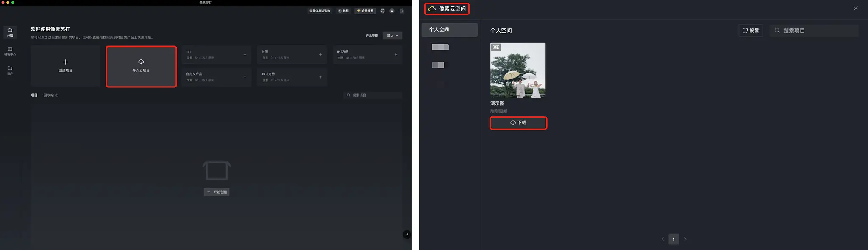The width and height of the screenshot is (868, 250).
Task: Expand the 导入 import dropdown
Action: point(392,36)
